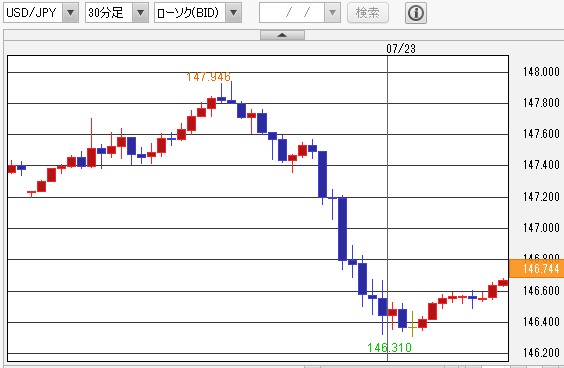Open the USD/JPY currency pair dropdown
The width and height of the screenshot is (564, 368).
pyautogui.click(x=70, y=13)
